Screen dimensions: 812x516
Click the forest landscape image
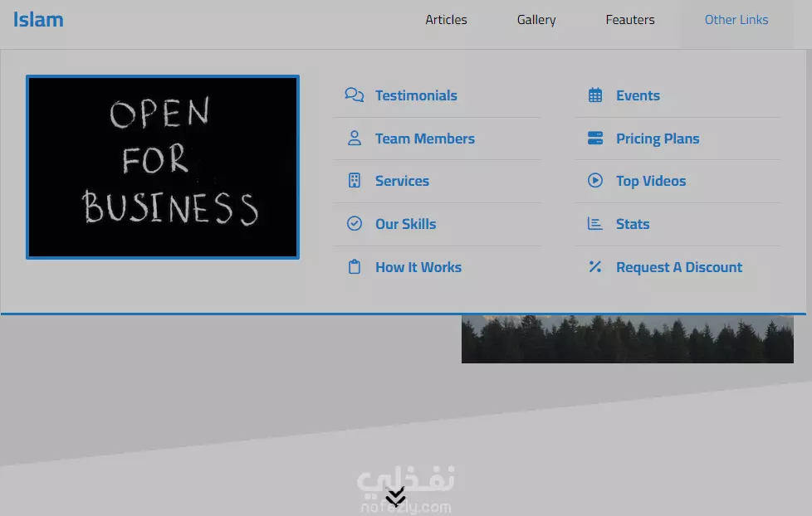tap(627, 339)
